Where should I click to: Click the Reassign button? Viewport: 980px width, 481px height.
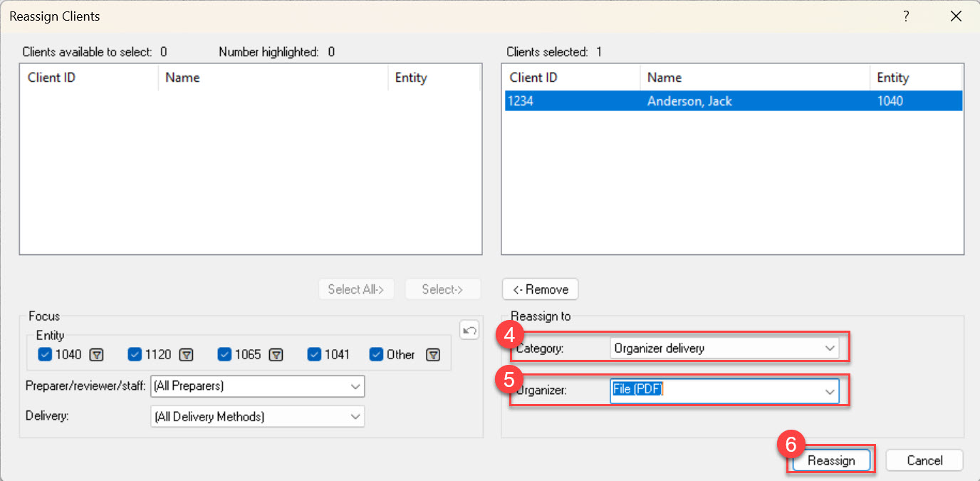[830, 460]
